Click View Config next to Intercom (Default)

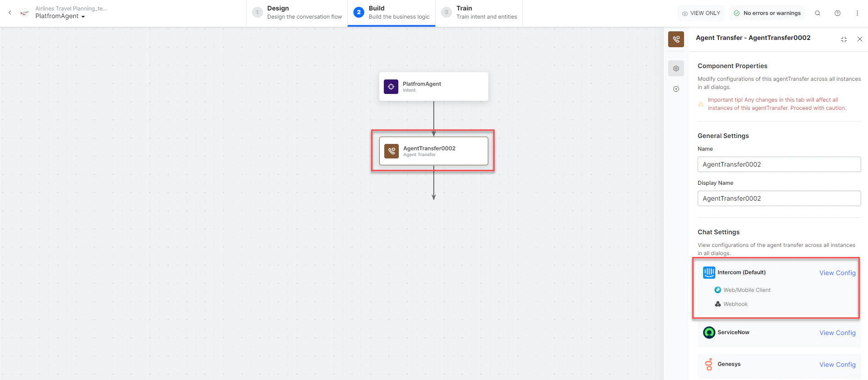click(x=837, y=272)
